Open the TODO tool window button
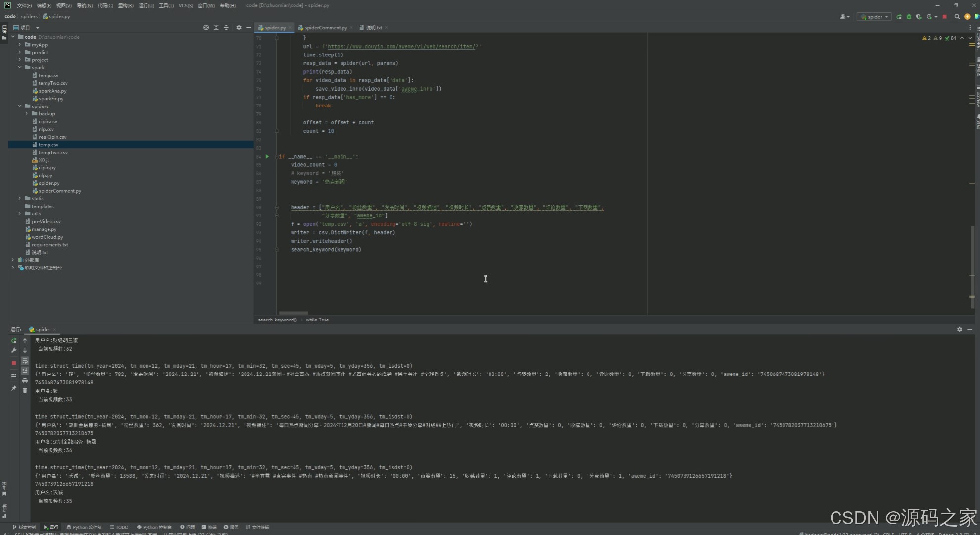Screen dimensions: 980x535 [x=119, y=527]
